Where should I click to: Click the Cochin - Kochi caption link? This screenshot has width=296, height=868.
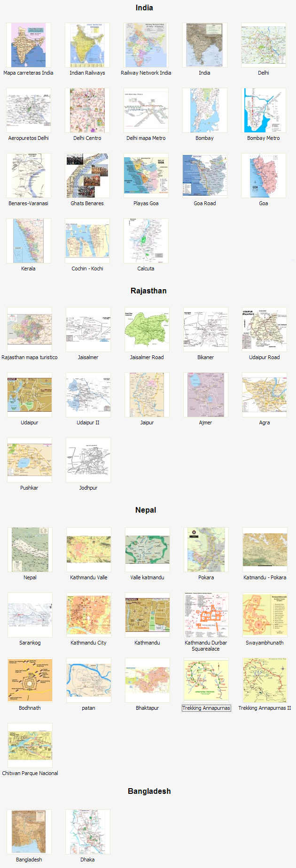tap(87, 269)
